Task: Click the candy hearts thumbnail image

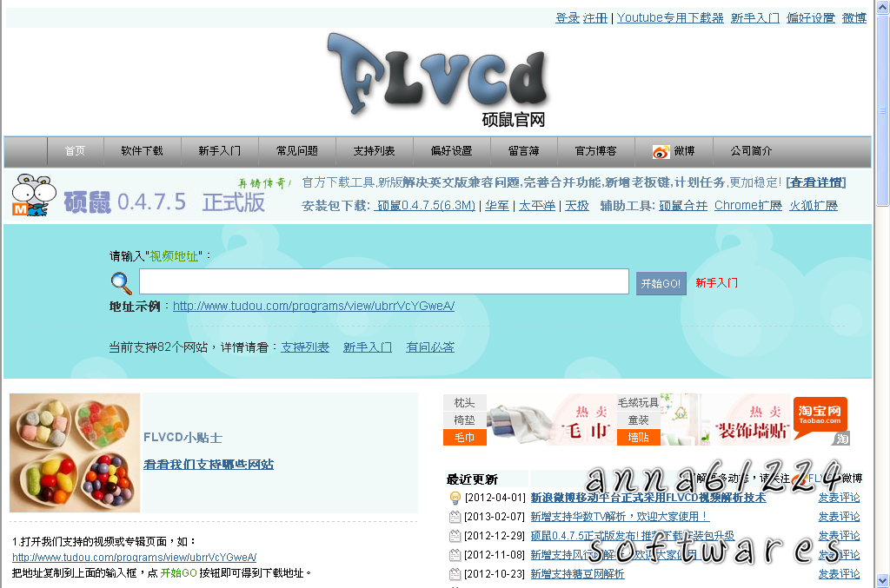Action: click(x=75, y=453)
